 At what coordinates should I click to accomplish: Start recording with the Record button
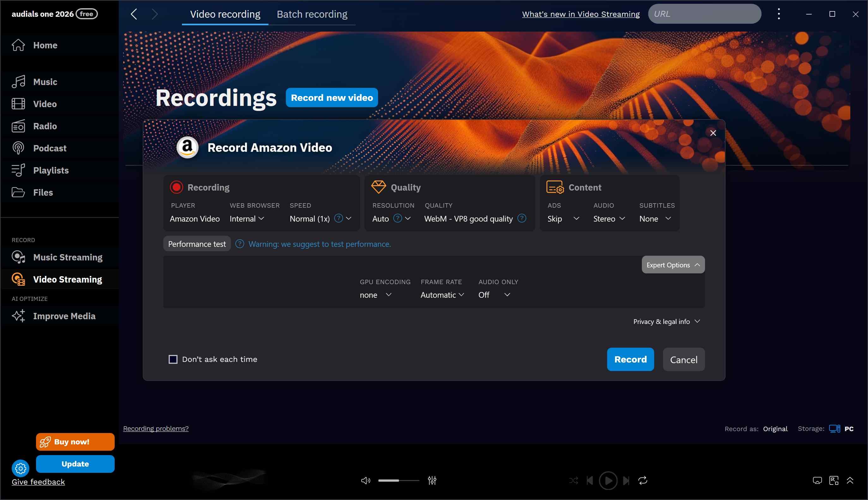(x=630, y=359)
